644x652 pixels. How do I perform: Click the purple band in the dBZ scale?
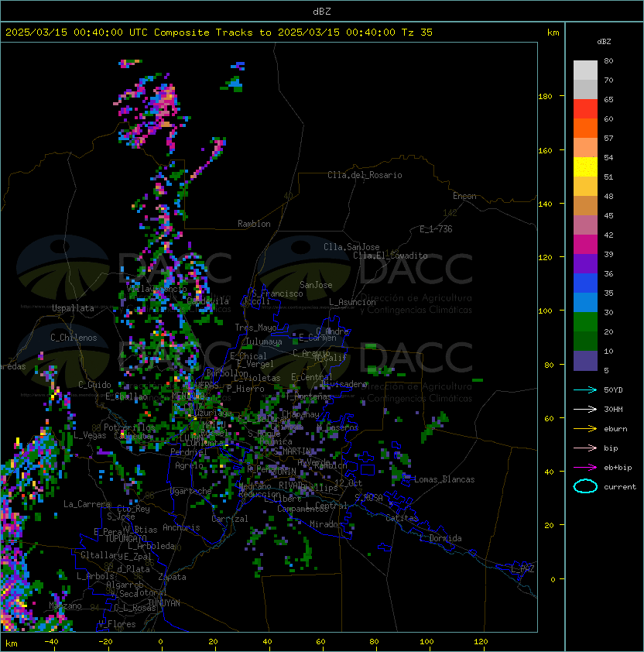pos(585,263)
